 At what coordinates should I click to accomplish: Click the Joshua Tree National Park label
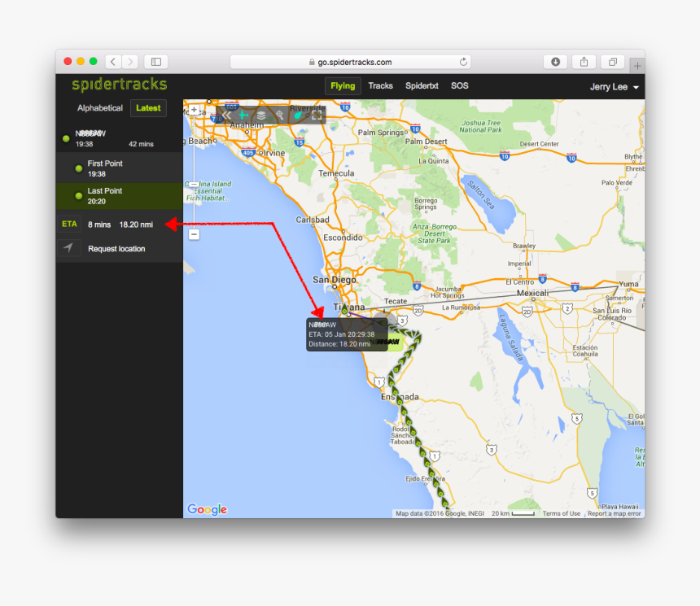coord(481,126)
